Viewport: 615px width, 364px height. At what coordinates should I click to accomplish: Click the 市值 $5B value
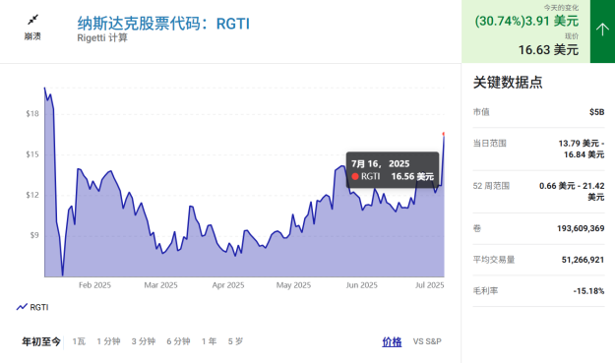(x=596, y=112)
